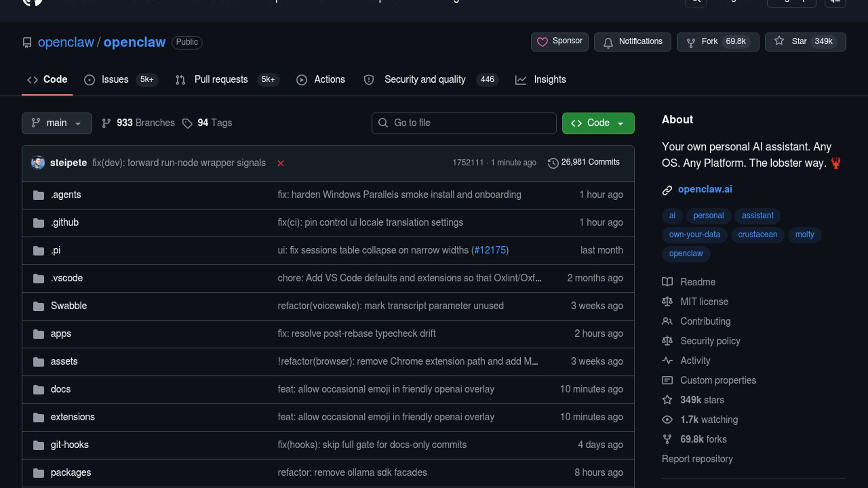Expand the green Code dropdown
868x488 pixels.
(x=598, y=123)
